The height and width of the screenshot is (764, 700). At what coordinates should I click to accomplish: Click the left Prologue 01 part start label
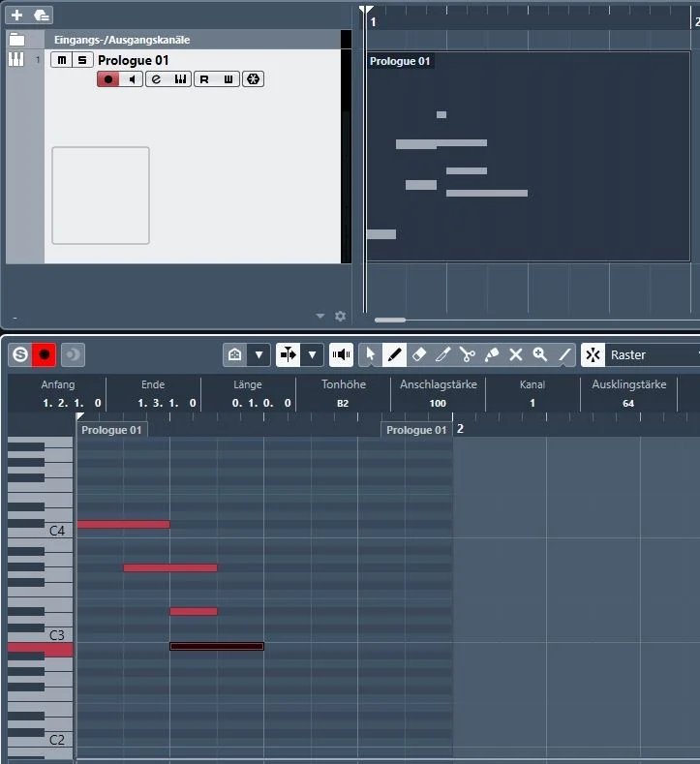pos(111,430)
